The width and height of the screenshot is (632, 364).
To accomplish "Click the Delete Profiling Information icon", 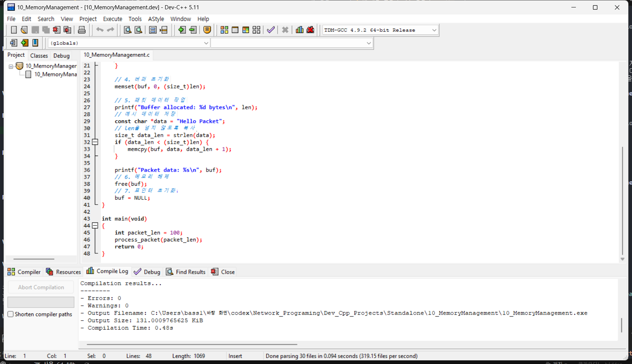I will (x=310, y=30).
